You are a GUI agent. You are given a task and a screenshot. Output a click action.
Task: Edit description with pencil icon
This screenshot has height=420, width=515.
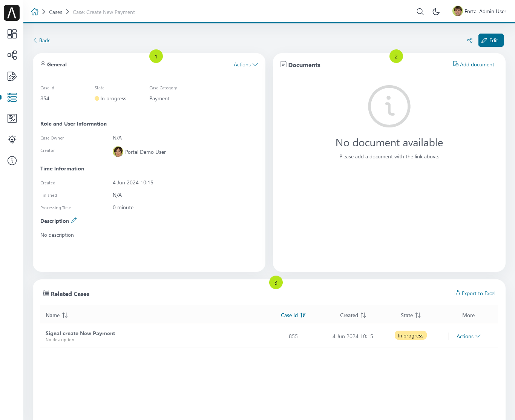click(74, 220)
